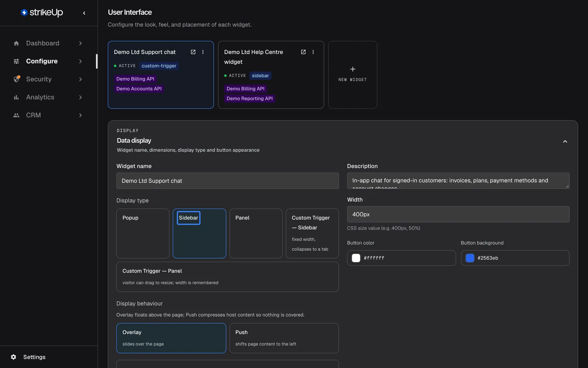
Task: Click the Dashboard home icon
Action: click(x=16, y=43)
